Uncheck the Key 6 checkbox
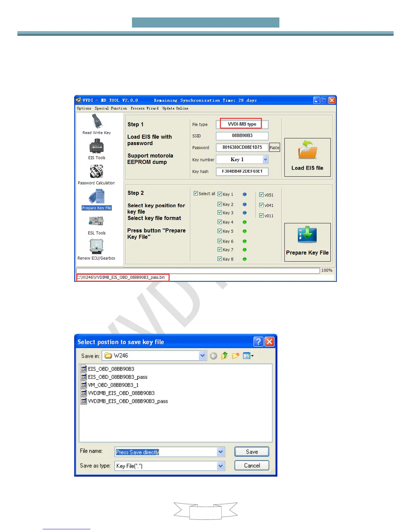The width and height of the screenshot is (411, 532). 220,241
